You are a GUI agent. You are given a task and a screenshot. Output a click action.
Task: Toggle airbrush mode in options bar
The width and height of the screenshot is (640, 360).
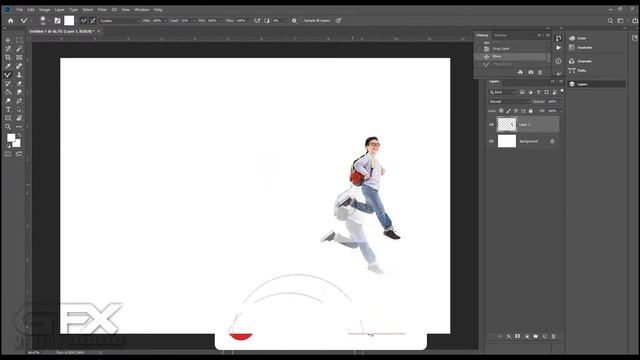click(x=257, y=20)
